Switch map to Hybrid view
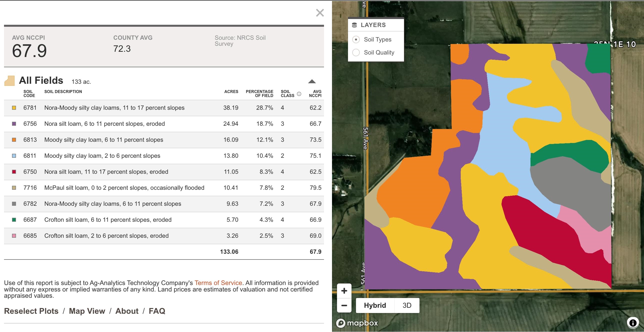 point(375,305)
